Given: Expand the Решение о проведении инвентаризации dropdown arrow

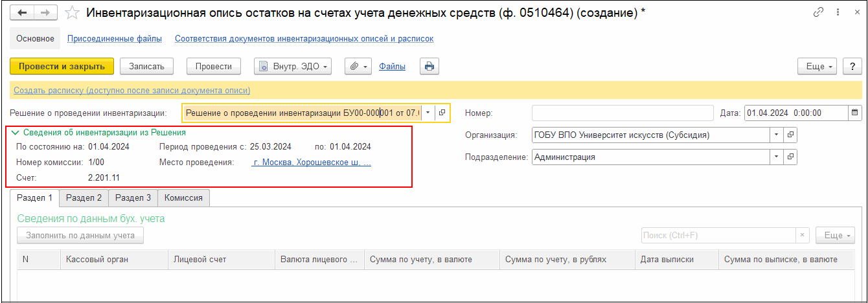Looking at the screenshot, I should click(428, 113).
